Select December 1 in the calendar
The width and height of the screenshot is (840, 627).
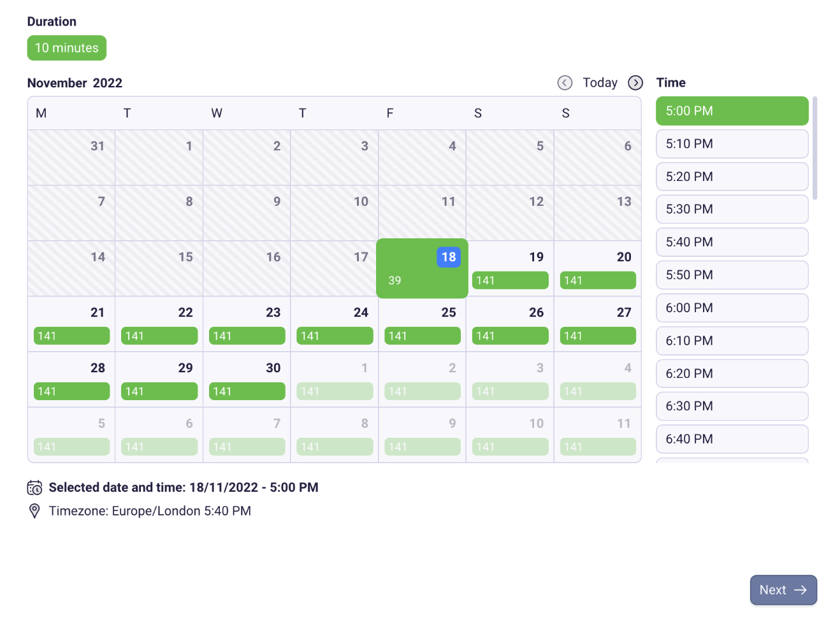335,379
